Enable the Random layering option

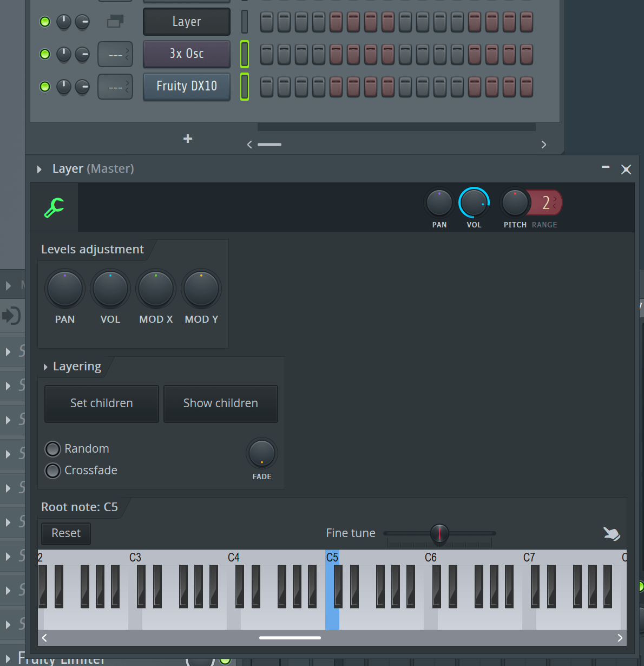click(53, 449)
